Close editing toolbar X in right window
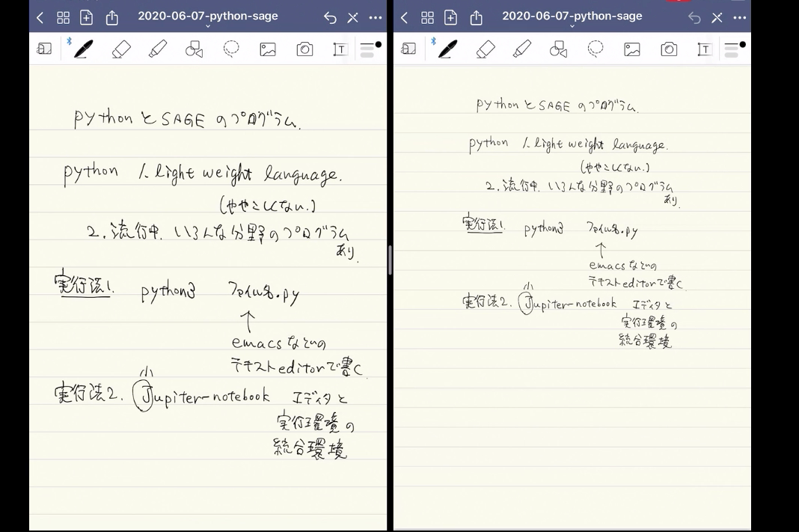Image resolution: width=799 pixels, height=532 pixels. point(717,19)
